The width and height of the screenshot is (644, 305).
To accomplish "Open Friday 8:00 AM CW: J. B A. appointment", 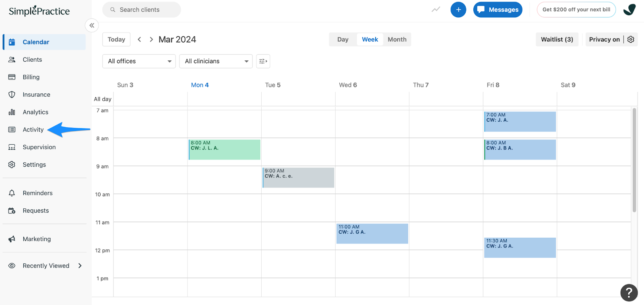I will click(x=520, y=149).
